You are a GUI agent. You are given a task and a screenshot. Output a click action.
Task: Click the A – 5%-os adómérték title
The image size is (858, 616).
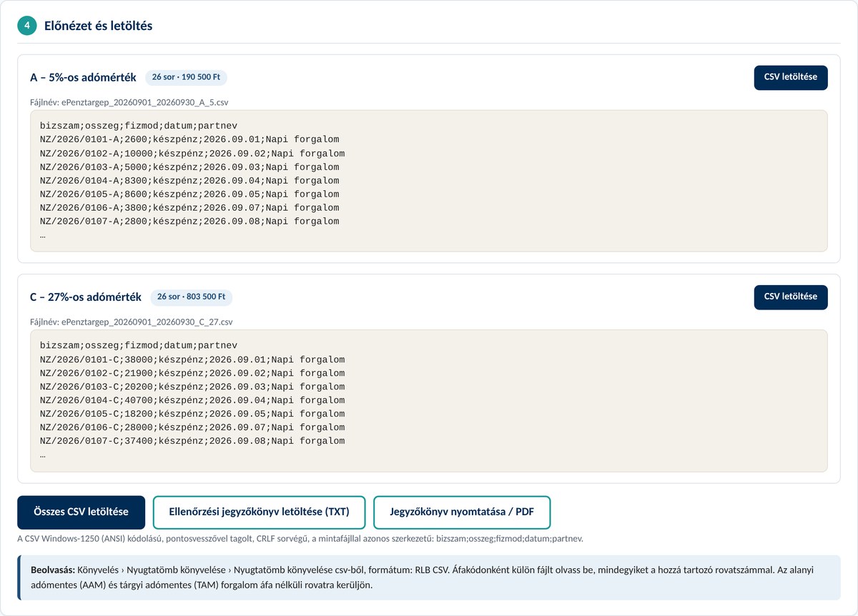pyautogui.click(x=83, y=77)
